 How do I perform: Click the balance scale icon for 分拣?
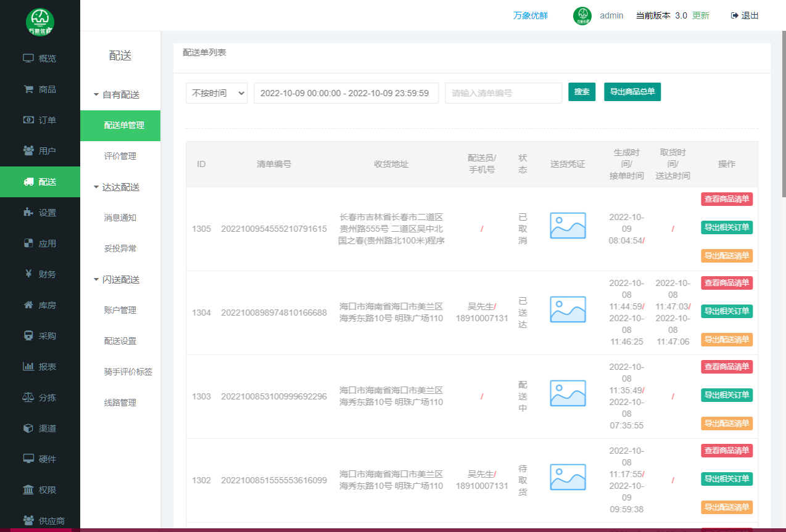click(28, 398)
